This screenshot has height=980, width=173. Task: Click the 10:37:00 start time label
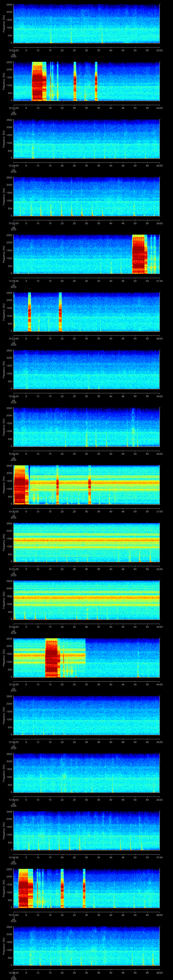point(13,915)
